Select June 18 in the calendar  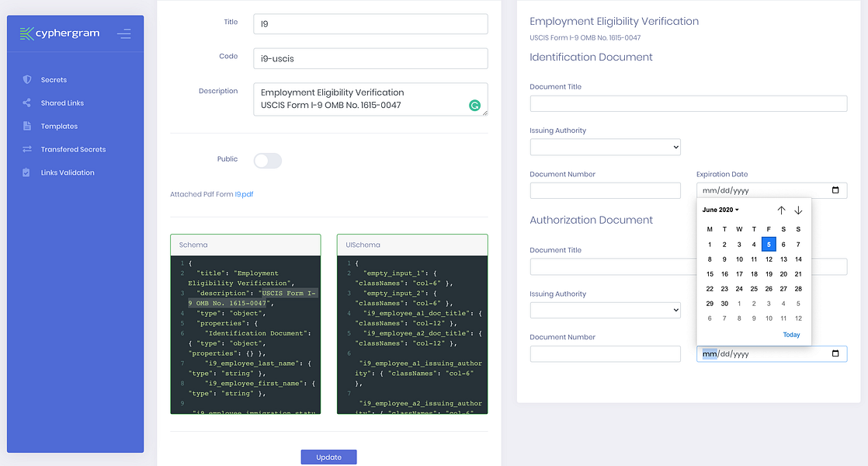[x=754, y=274]
